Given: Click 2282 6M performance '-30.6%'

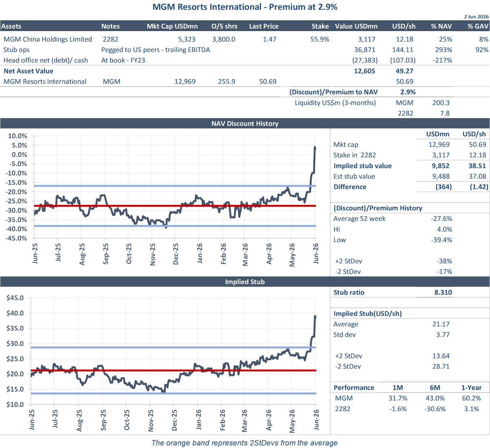Looking at the screenshot, I should pyautogui.click(x=435, y=409).
